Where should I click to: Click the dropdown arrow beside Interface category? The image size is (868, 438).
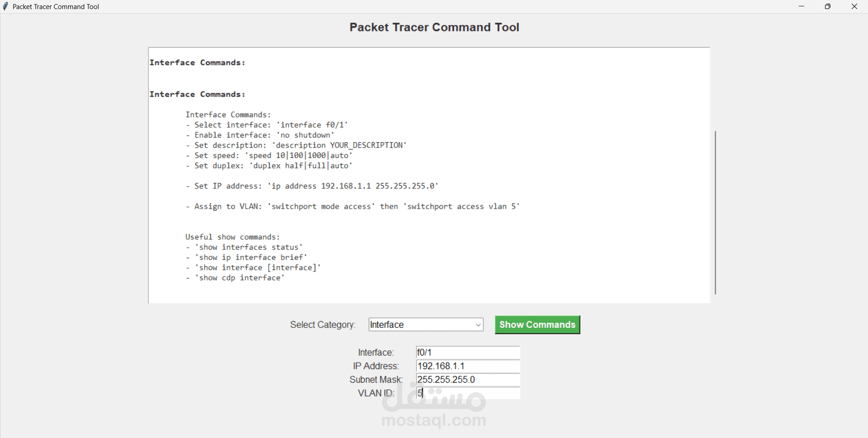[478, 325]
